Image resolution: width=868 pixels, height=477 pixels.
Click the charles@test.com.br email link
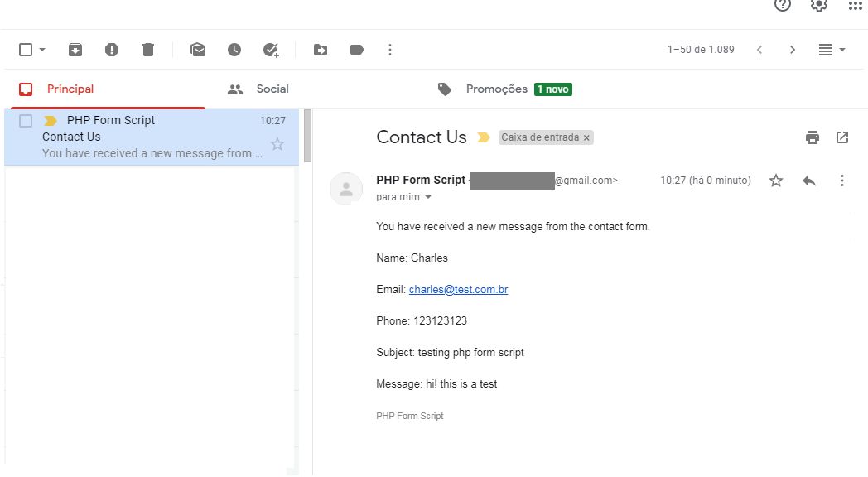[458, 290]
